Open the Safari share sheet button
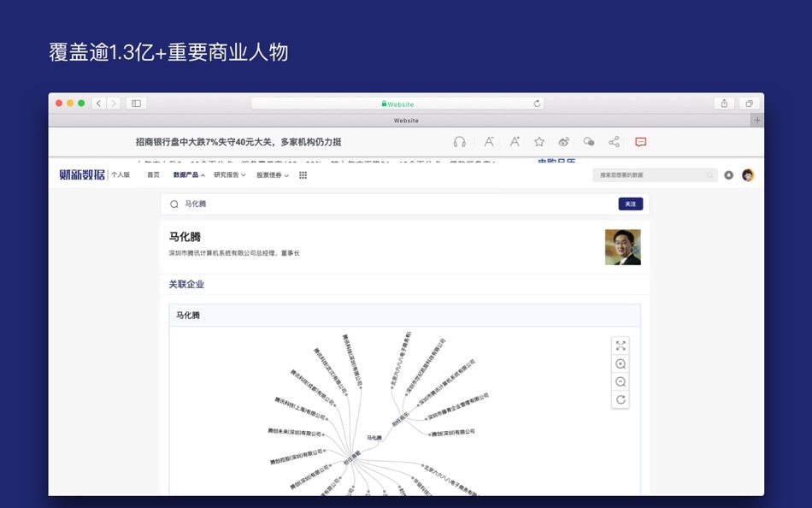The image size is (812, 508). pos(724,103)
